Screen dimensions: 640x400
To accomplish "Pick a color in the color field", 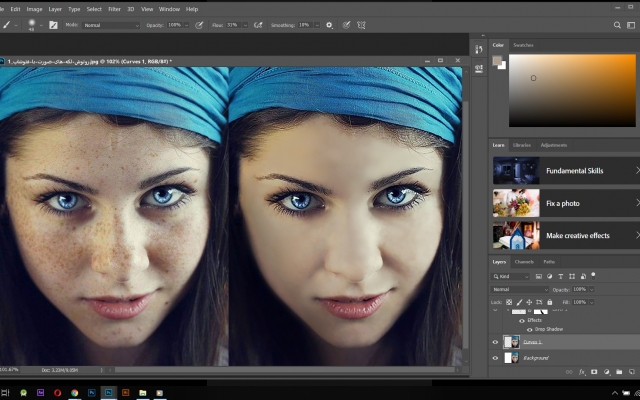I will (572, 90).
